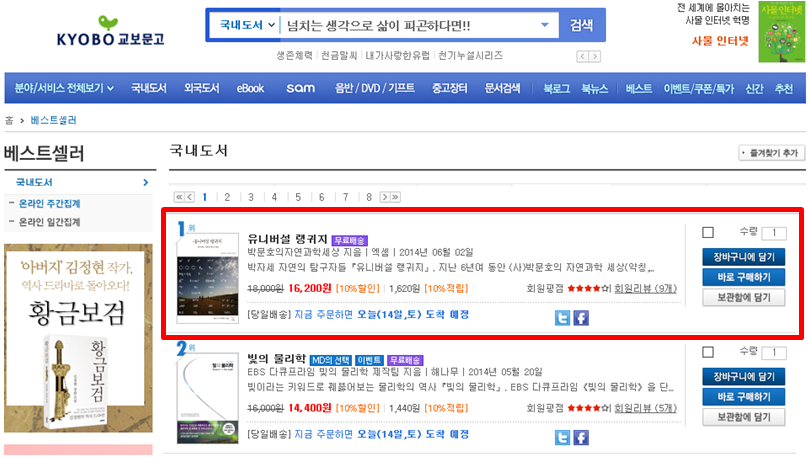Go to next page arrow in pagination
This screenshot has width=808, height=458.
(x=384, y=197)
